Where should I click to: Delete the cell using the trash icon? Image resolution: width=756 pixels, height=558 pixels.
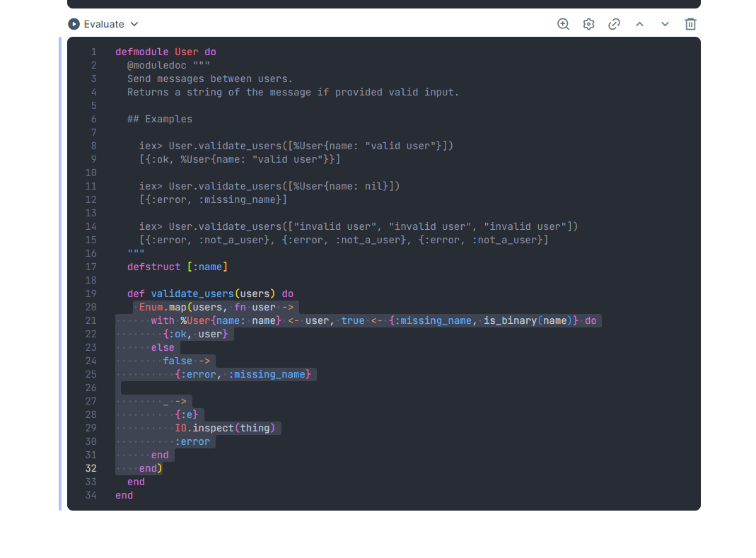pos(690,23)
